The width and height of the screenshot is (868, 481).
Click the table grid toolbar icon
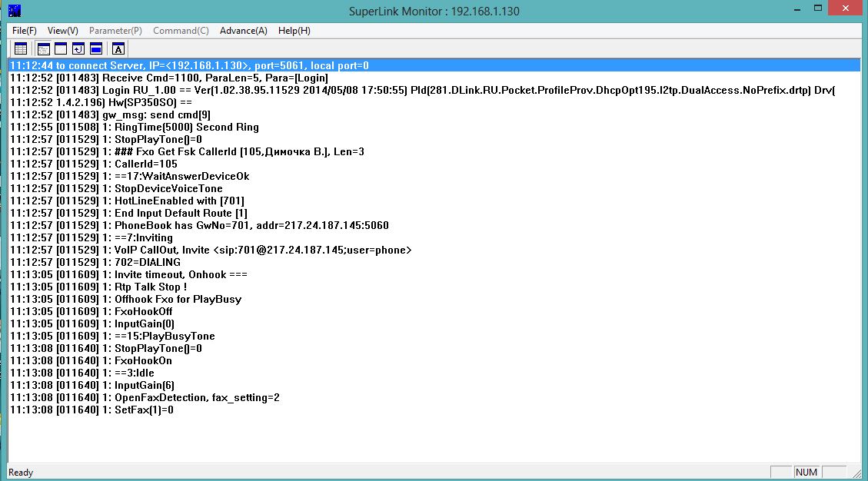pos(21,48)
